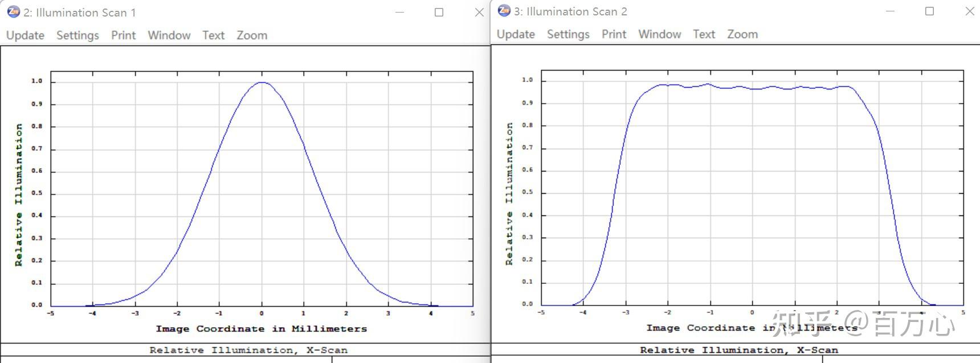Open Print menu in Illumination Scan 1
The width and height of the screenshot is (980, 363).
[123, 35]
